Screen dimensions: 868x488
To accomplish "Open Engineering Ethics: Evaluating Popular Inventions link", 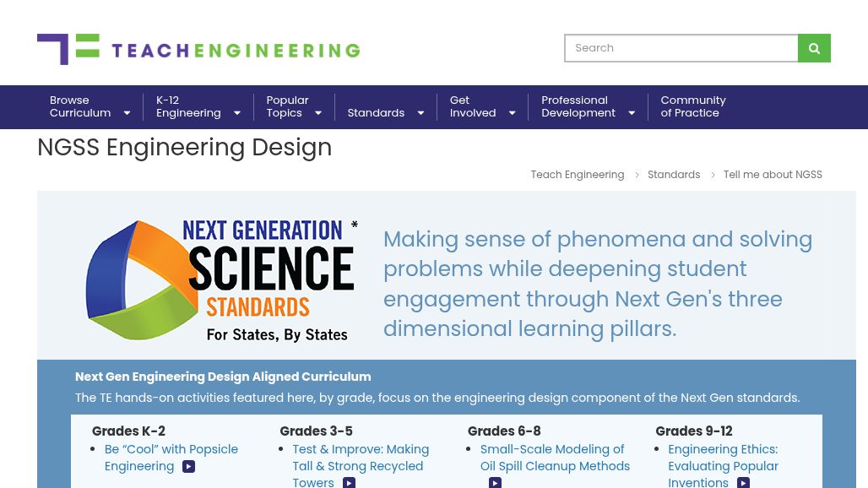I will click(722, 458).
